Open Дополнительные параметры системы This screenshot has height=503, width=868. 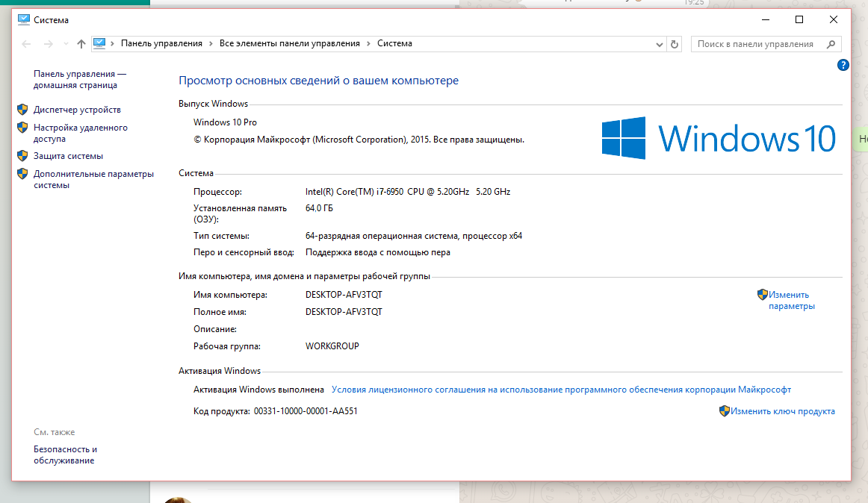pos(93,179)
